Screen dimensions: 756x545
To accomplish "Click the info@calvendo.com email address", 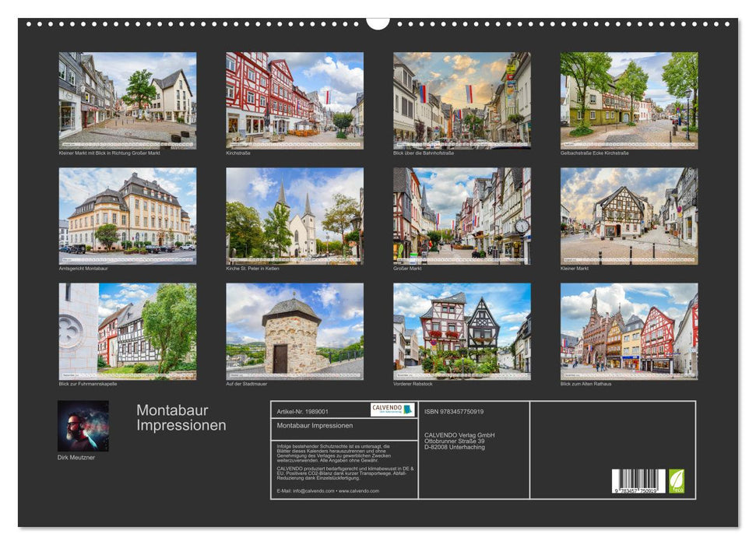I will 305,491.
